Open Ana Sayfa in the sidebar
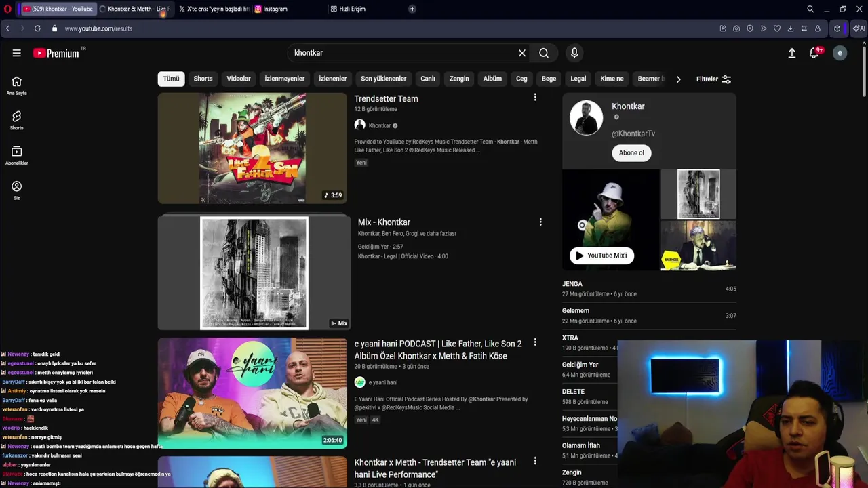 [16, 85]
